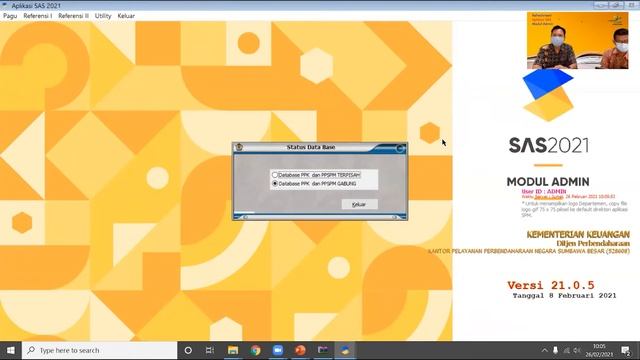The image size is (640, 360).
Task: Click Ditjen Perbendaharaan text
Action: coord(593,243)
